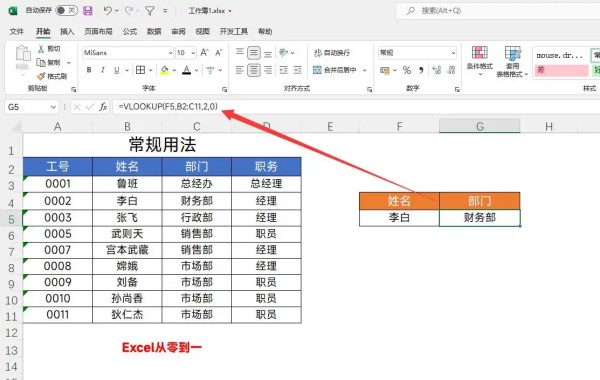Click the percent style icon
Screen dimensions: 600x380
(407, 70)
